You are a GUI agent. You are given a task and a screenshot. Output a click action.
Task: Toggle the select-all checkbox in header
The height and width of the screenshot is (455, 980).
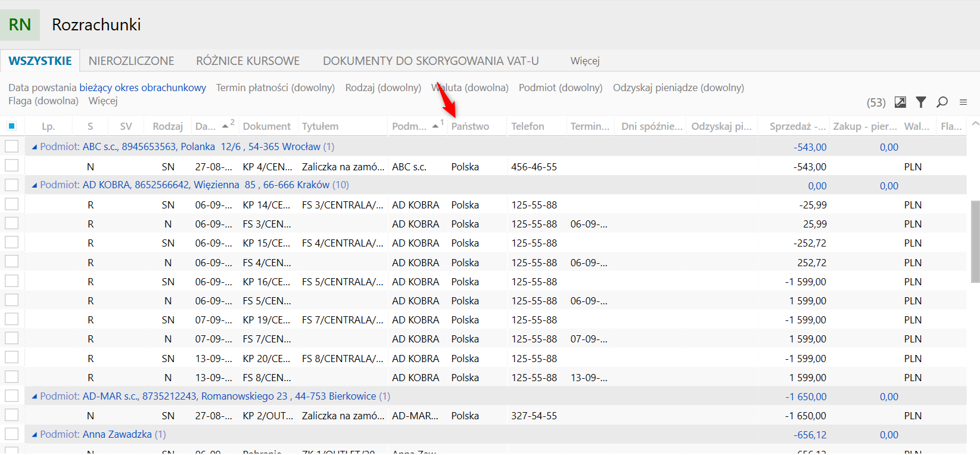click(11, 126)
